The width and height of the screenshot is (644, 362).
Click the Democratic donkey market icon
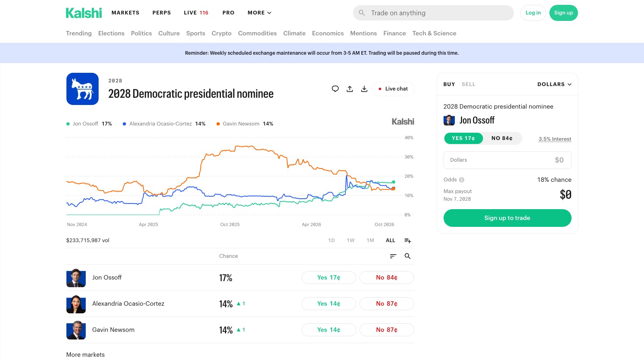[x=83, y=89]
